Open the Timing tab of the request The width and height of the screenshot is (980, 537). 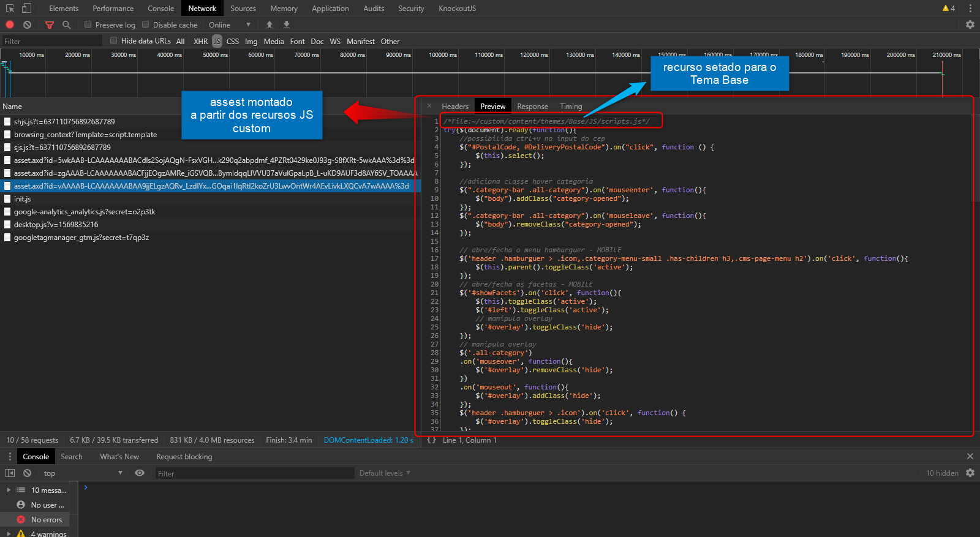571,106
